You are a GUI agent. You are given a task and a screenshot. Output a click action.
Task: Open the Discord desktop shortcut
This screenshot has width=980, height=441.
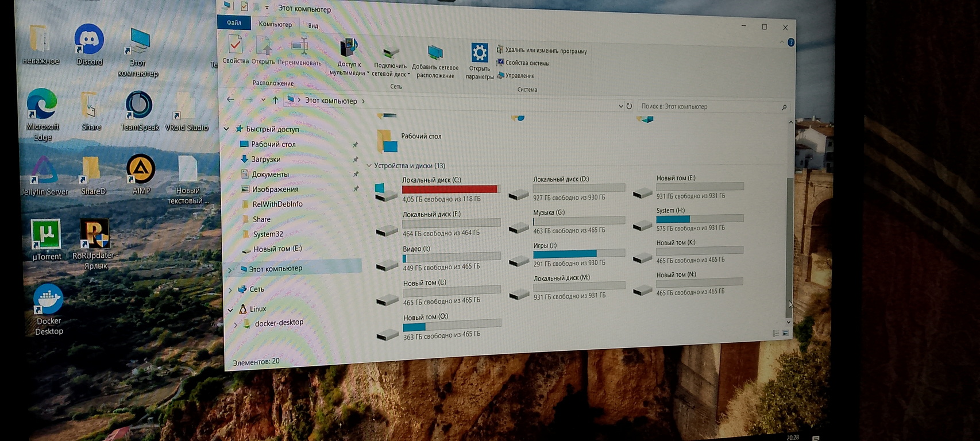pyautogui.click(x=89, y=41)
